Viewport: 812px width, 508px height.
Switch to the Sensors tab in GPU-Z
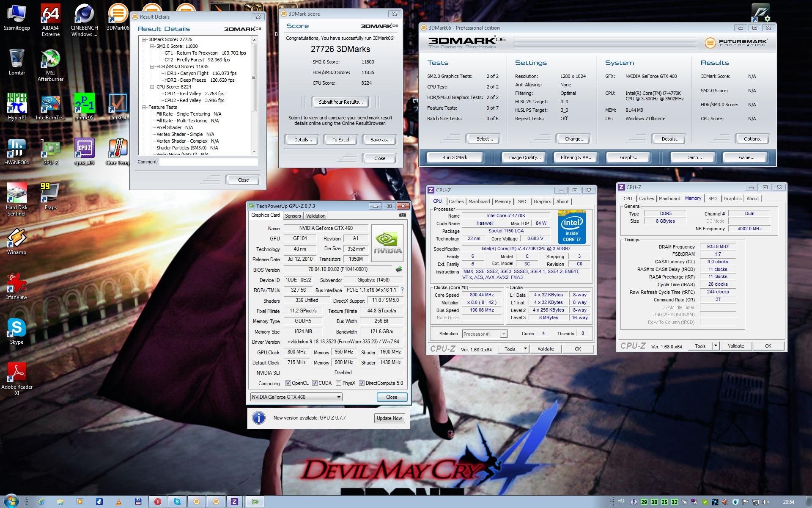tap(293, 216)
